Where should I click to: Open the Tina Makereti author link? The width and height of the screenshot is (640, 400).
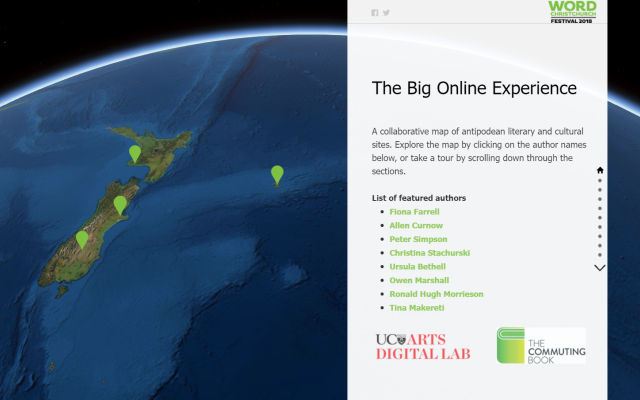click(417, 308)
